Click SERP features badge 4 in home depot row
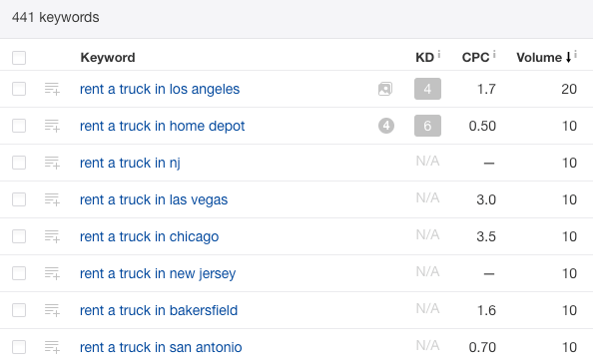 (x=386, y=126)
